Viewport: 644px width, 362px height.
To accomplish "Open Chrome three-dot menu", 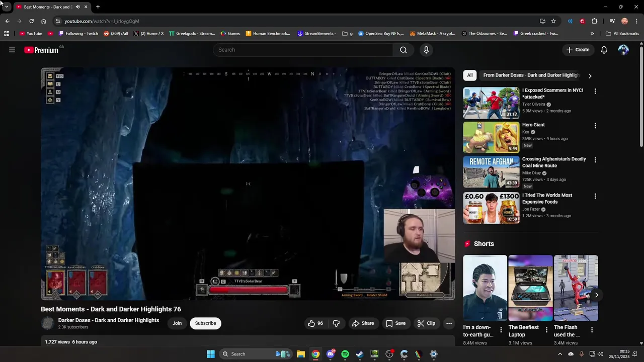I will point(637,21).
